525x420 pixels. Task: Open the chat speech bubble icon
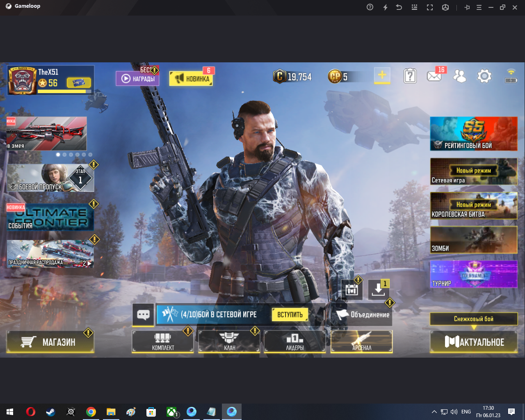[x=143, y=315]
